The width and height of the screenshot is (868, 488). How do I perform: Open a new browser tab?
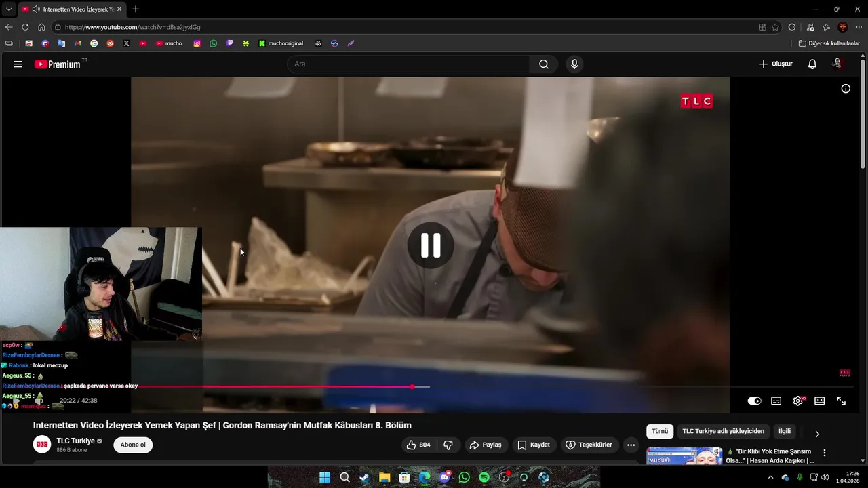(x=136, y=9)
